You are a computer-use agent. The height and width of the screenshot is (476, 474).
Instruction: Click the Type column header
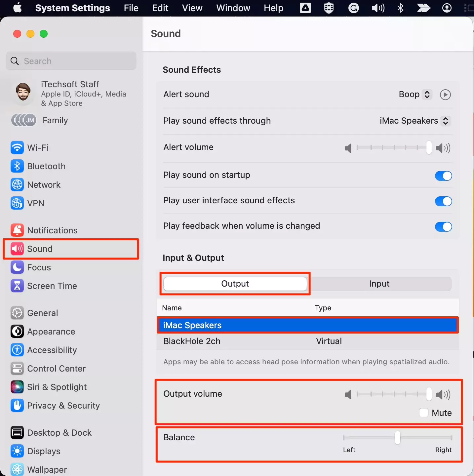tap(323, 308)
